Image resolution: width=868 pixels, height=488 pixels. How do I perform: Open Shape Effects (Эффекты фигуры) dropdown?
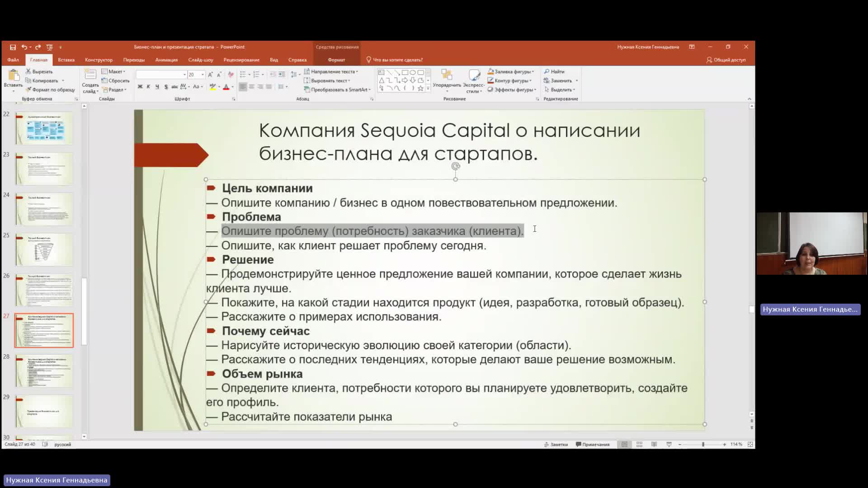tap(512, 89)
